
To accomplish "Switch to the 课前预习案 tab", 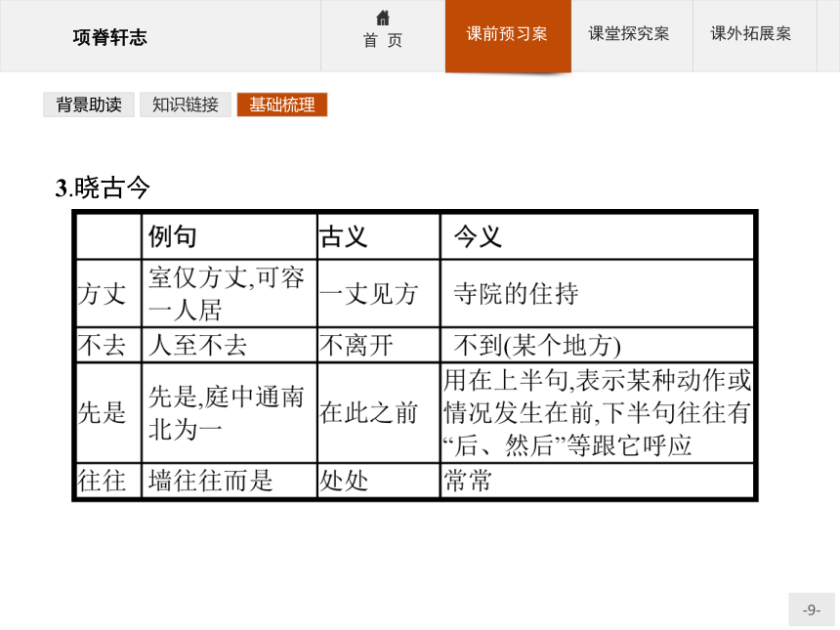I will pos(508,35).
